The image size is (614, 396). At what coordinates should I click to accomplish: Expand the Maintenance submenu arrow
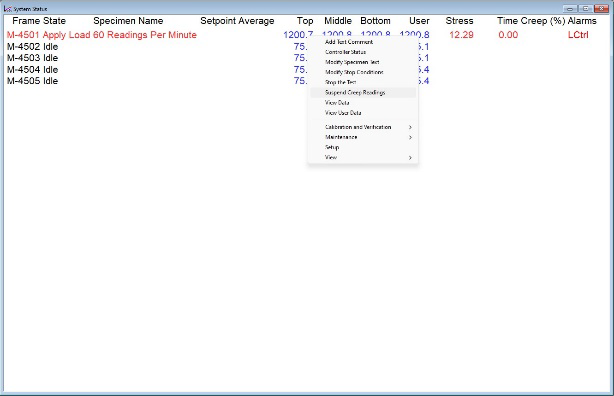click(410, 137)
